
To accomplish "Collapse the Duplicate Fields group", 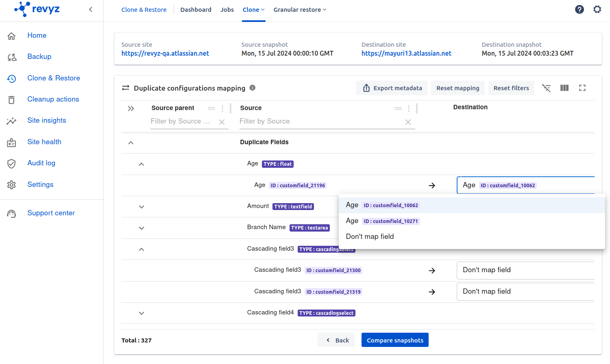I will (x=131, y=143).
